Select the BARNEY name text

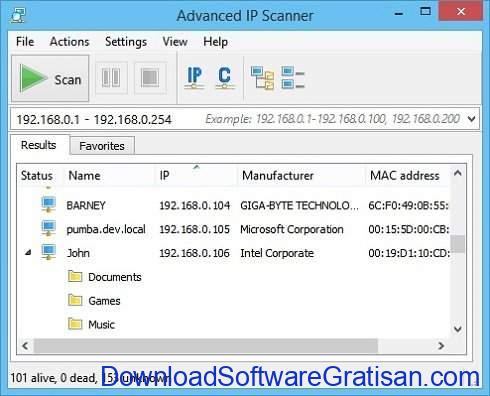[x=86, y=205]
